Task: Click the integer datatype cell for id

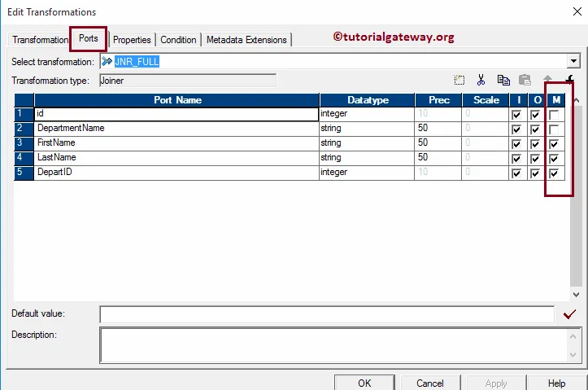Action: point(367,115)
